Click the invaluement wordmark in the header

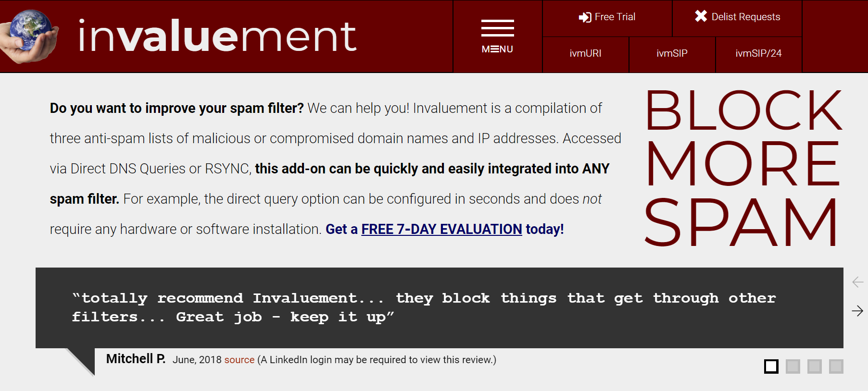click(x=217, y=37)
